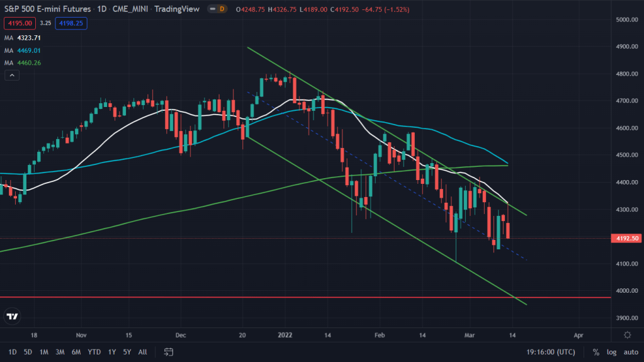644x362 pixels.
Task: Toggle percent scale mode
Action: pyautogui.click(x=596, y=351)
